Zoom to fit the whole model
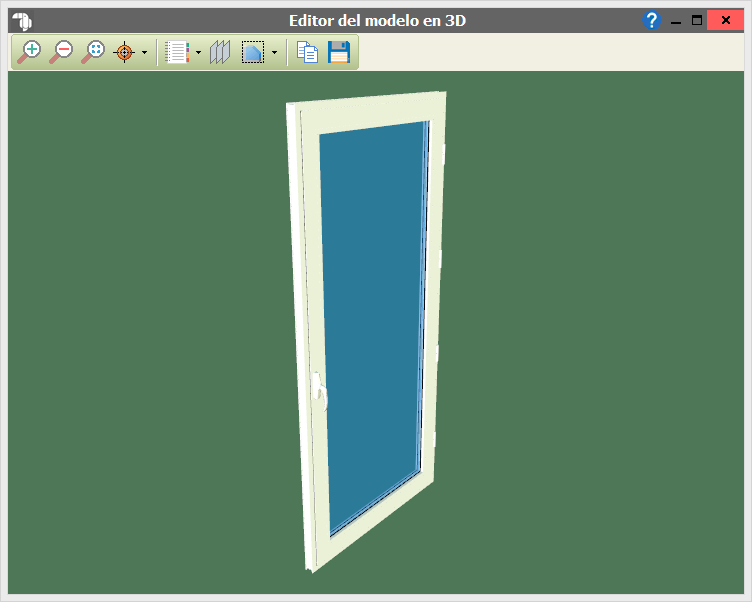752x602 pixels. 93,52
